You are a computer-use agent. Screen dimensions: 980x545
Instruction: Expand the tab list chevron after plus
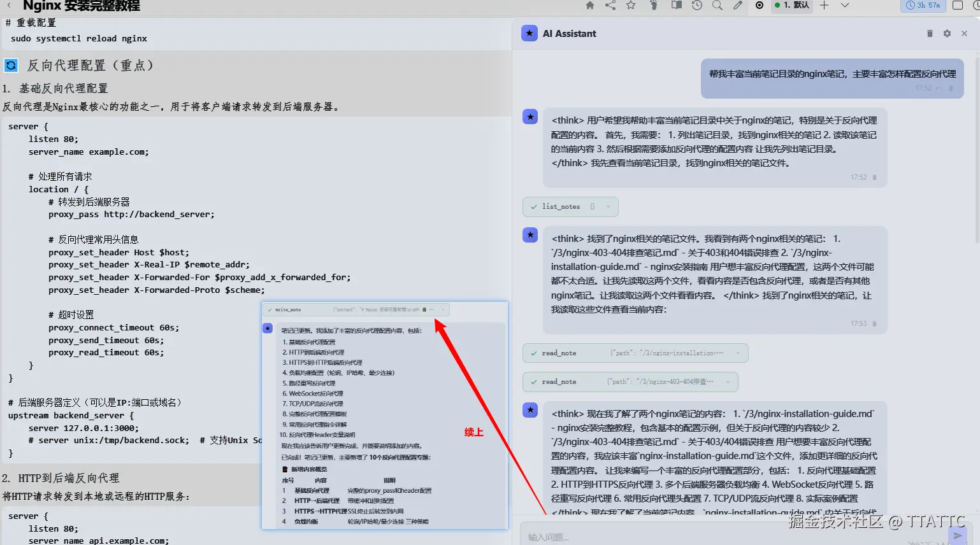pyautogui.click(x=845, y=5)
